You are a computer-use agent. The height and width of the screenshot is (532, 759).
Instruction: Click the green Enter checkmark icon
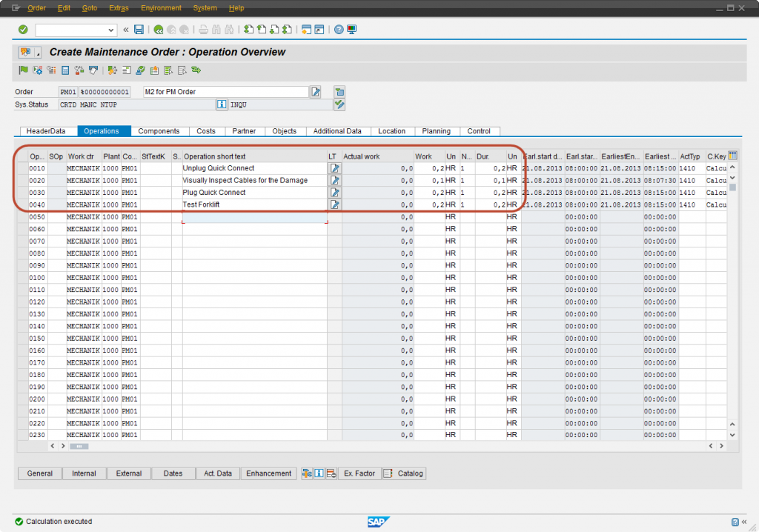pos(23,30)
